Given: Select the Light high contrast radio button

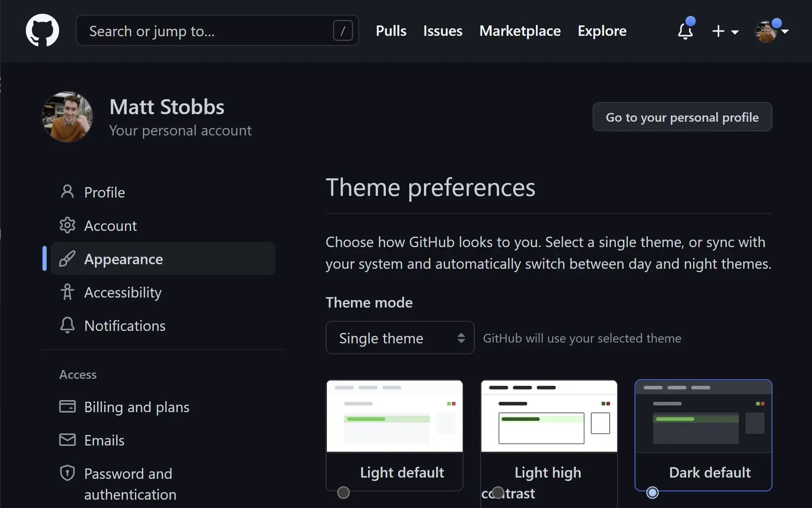Looking at the screenshot, I should click(498, 493).
